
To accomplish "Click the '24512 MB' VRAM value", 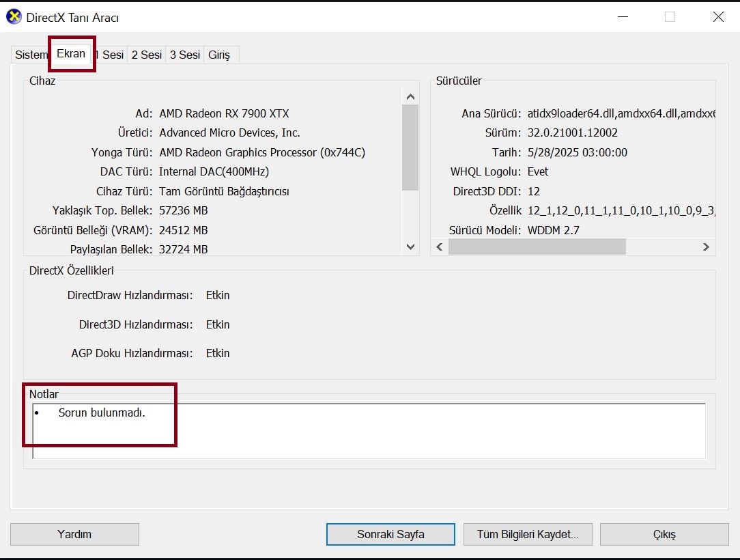I will pos(184,230).
